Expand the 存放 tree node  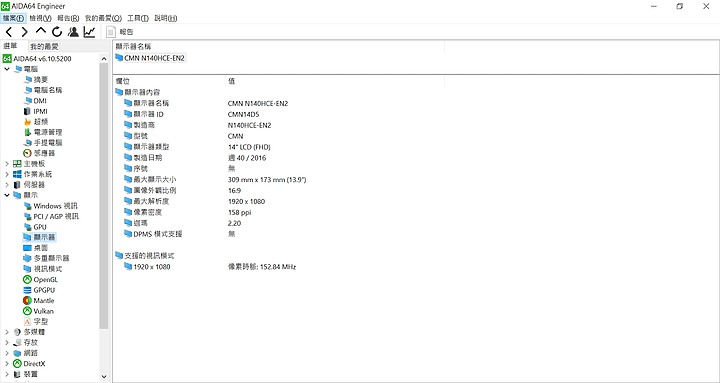pos(7,343)
